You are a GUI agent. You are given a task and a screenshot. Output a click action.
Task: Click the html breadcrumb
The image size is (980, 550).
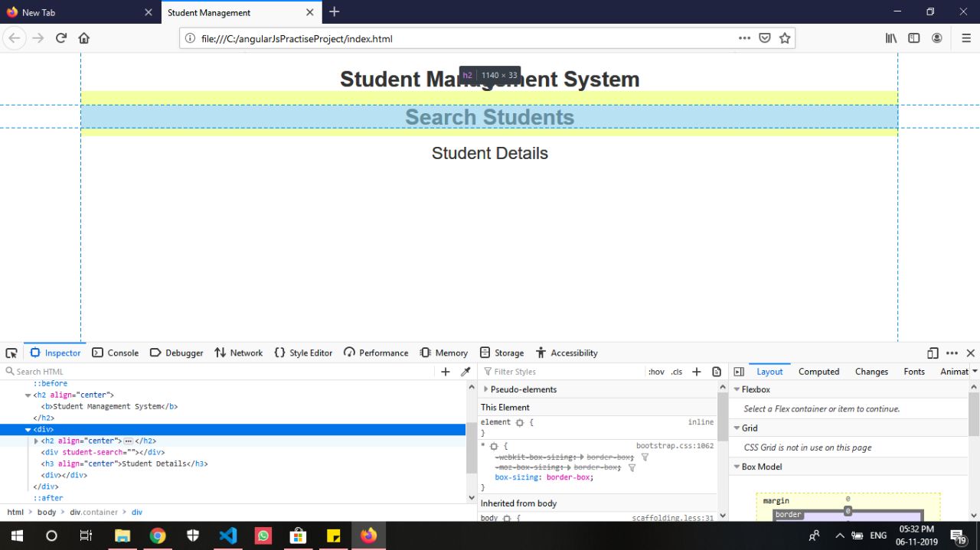coord(15,512)
